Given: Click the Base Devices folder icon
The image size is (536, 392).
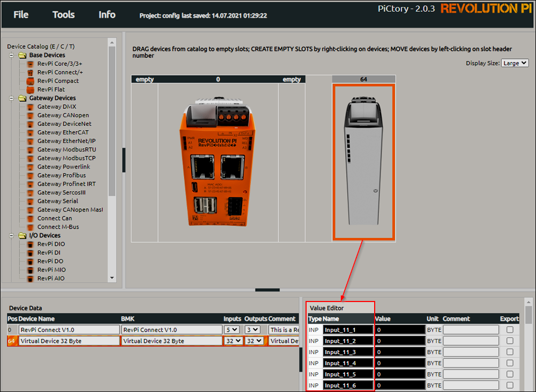Looking at the screenshot, I should tap(22, 55).
